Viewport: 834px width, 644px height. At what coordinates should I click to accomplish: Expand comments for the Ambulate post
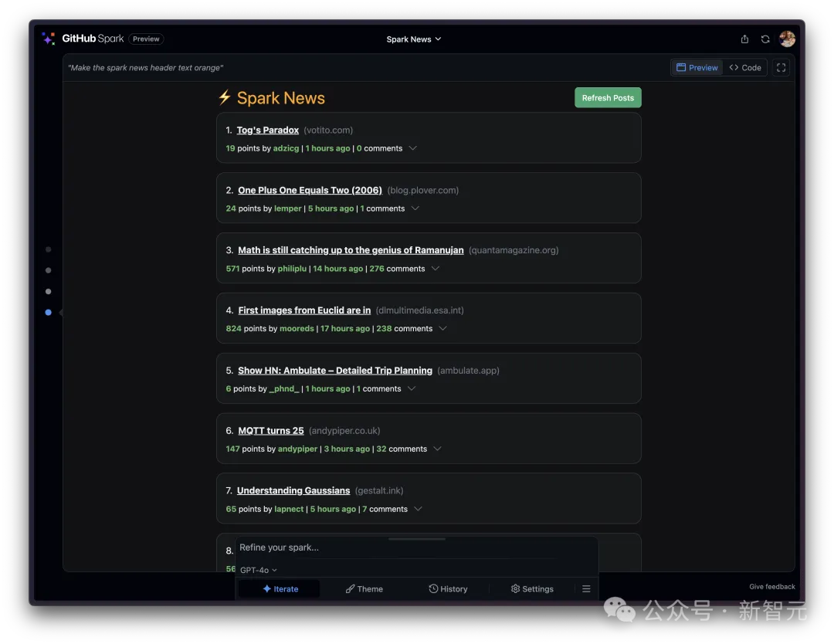411,388
